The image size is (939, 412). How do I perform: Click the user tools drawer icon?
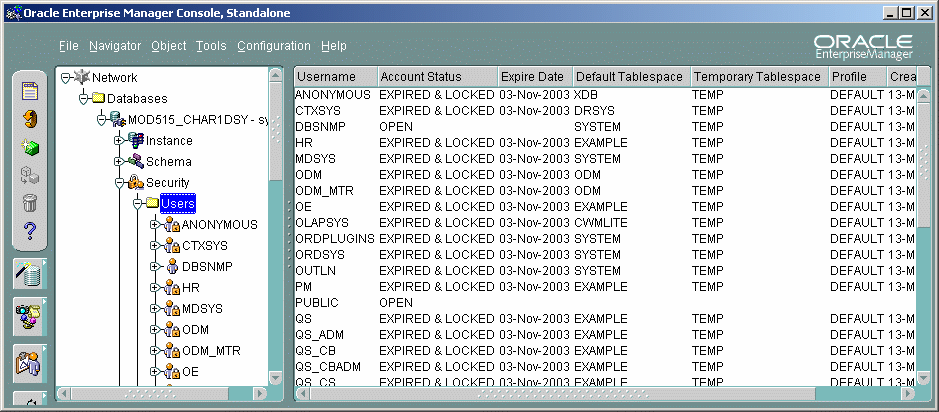(x=29, y=363)
